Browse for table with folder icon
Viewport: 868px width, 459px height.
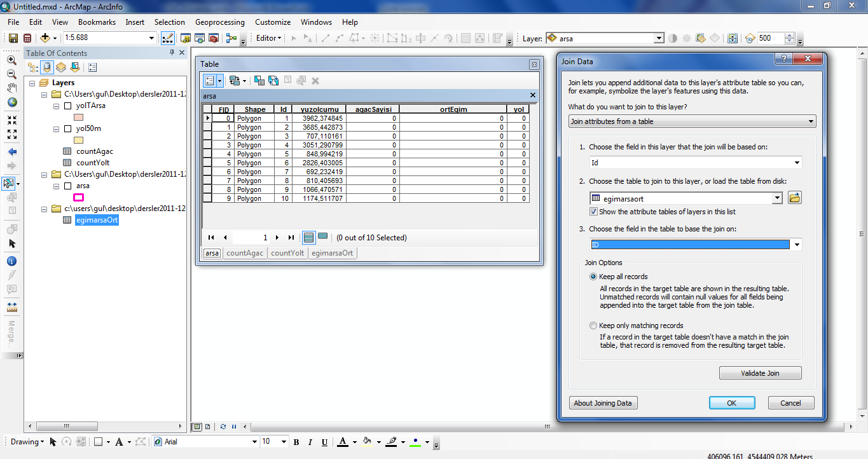coord(794,198)
